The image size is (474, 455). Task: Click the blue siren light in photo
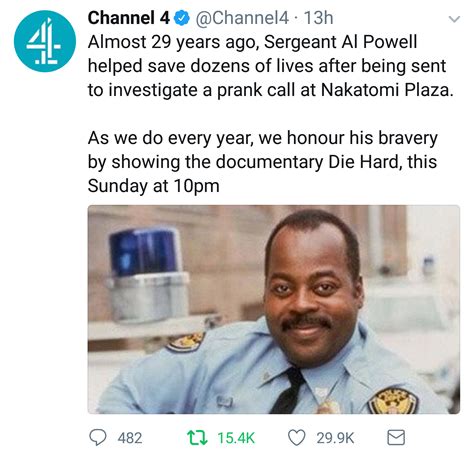[x=144, y=252]
